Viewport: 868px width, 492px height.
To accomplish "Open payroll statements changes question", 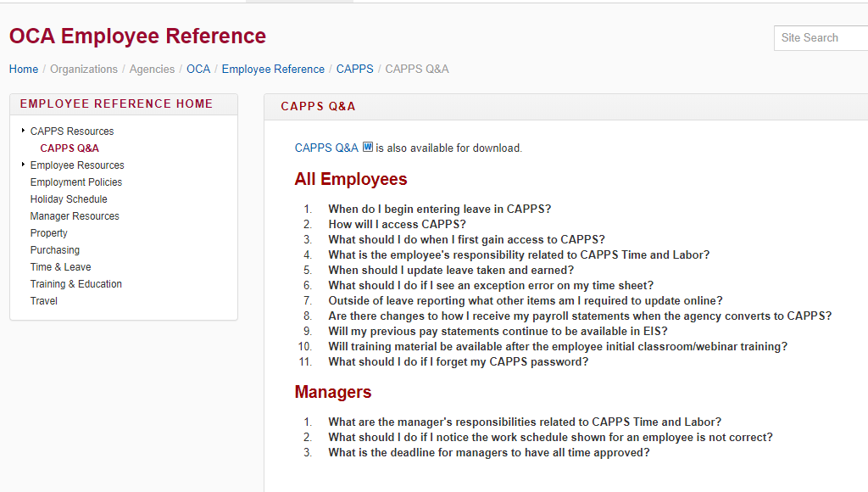I will (x=580, y=316).
